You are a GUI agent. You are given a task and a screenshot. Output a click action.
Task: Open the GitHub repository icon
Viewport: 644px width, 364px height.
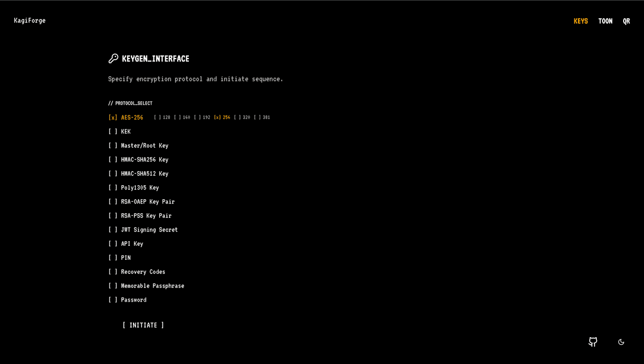click(593, 342)
